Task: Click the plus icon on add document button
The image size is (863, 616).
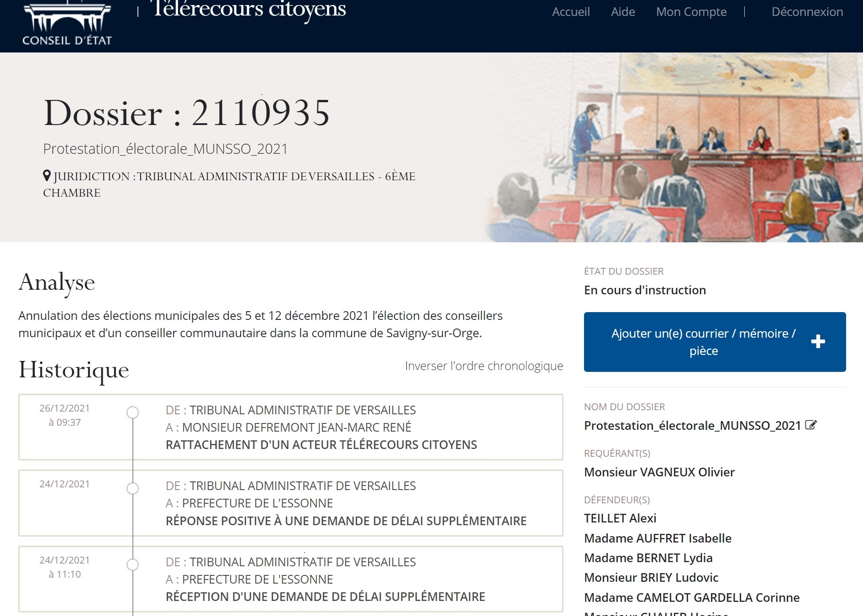Action: click(x=818, y=342)
